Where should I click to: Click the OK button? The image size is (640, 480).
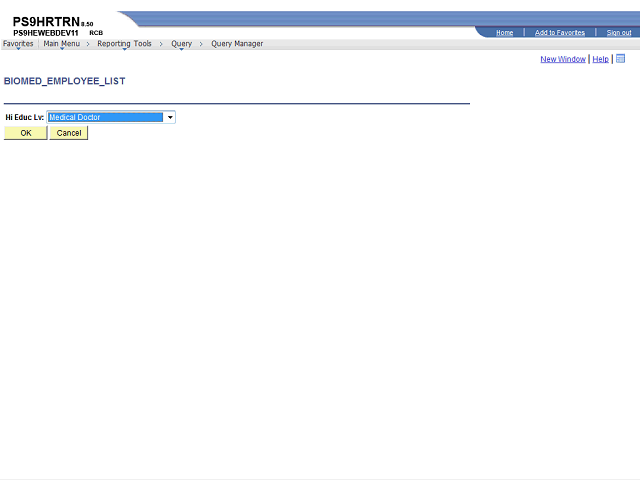26,133
